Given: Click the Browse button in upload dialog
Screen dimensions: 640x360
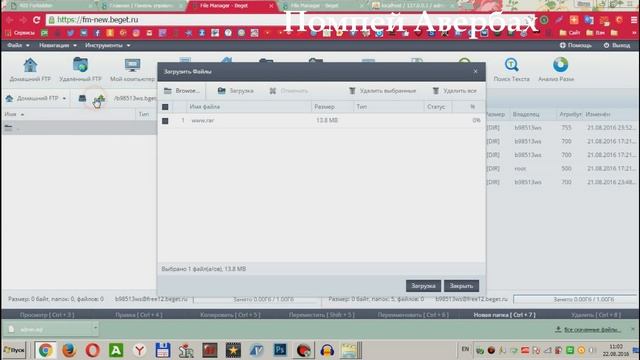Looking at the screenshot, I should [182, 91].
